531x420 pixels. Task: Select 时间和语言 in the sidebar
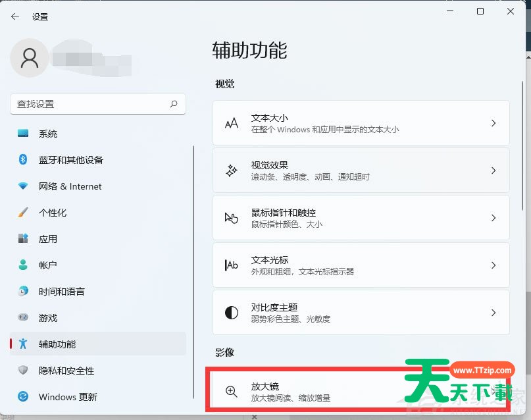coord(61,292)
